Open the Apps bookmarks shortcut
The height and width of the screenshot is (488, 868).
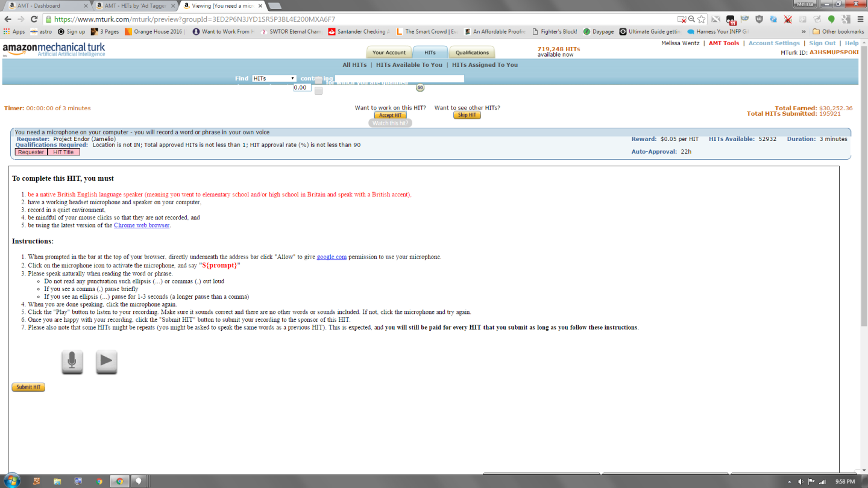[14, 31]
